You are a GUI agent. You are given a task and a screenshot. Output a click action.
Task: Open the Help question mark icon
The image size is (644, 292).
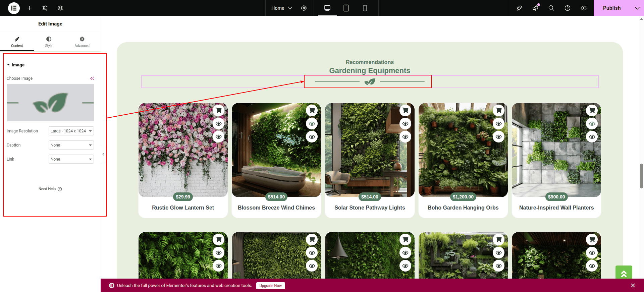click(x=568, y=8)
